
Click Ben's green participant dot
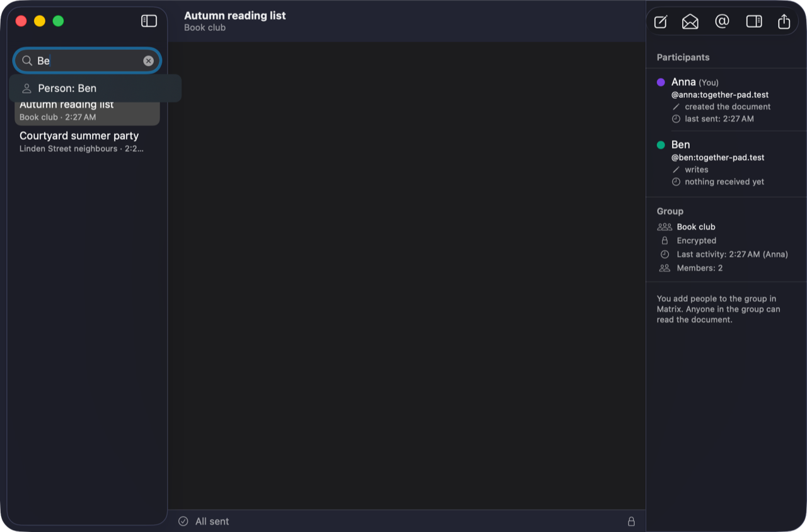point(661,145)
